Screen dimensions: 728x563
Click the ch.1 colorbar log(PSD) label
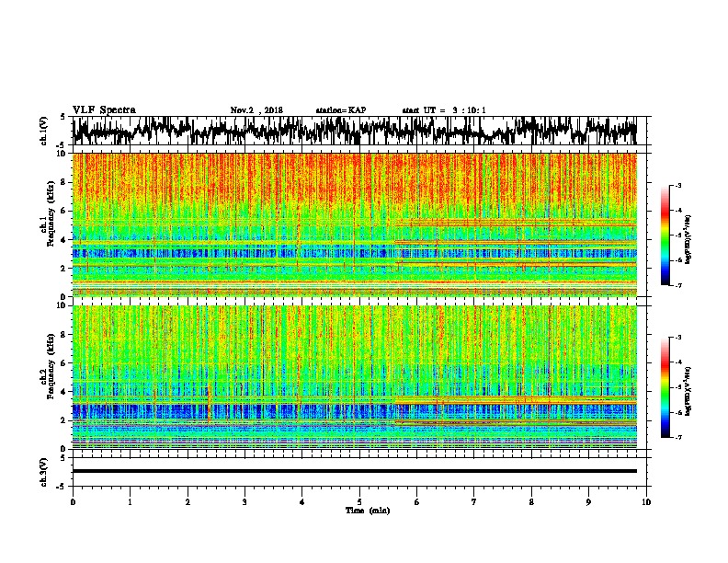(x=688, y=239)
